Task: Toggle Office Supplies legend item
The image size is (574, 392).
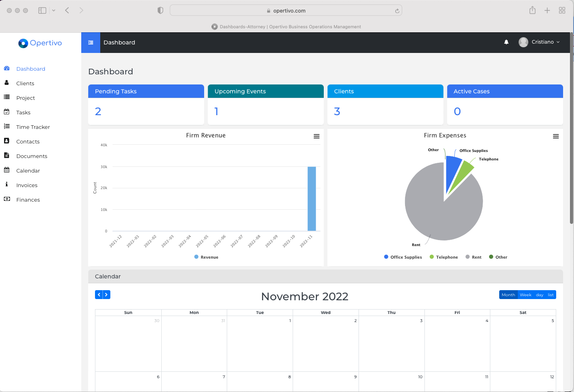Action: pyautogui.click(x=403, y=257)
